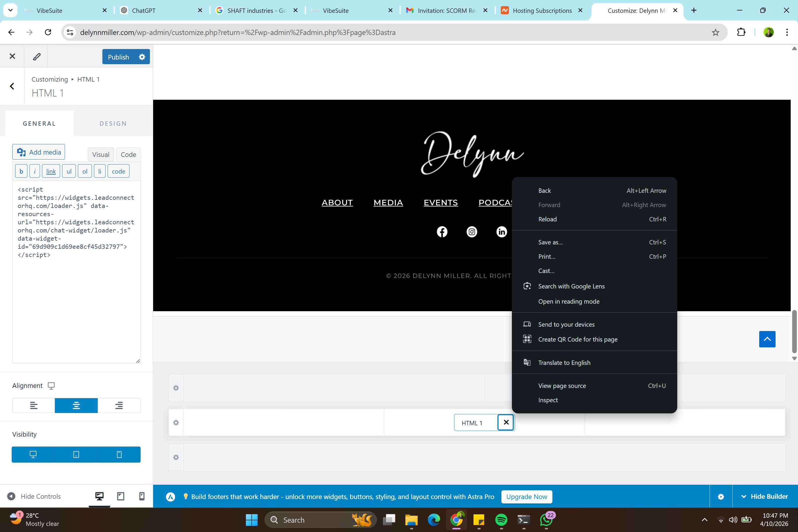This screenshot has height=532, width=798.
Task: Switch editor to Code tab
Action: 128,154
